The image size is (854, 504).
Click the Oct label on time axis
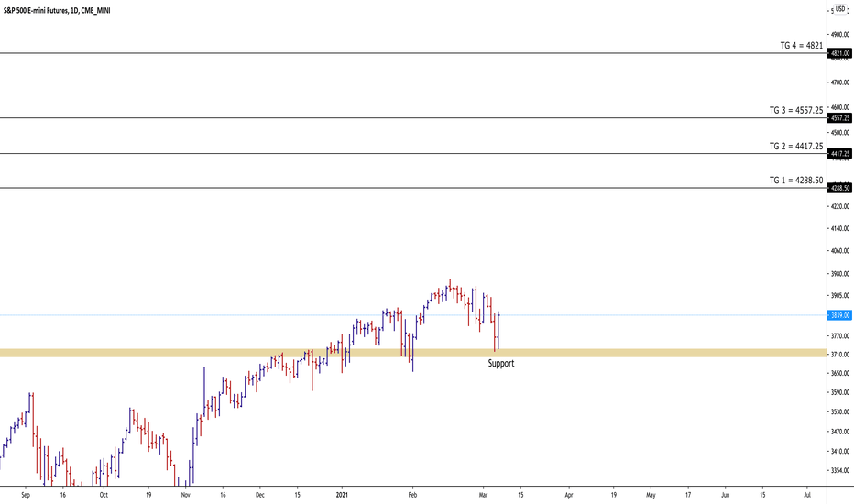pos(104,495)
